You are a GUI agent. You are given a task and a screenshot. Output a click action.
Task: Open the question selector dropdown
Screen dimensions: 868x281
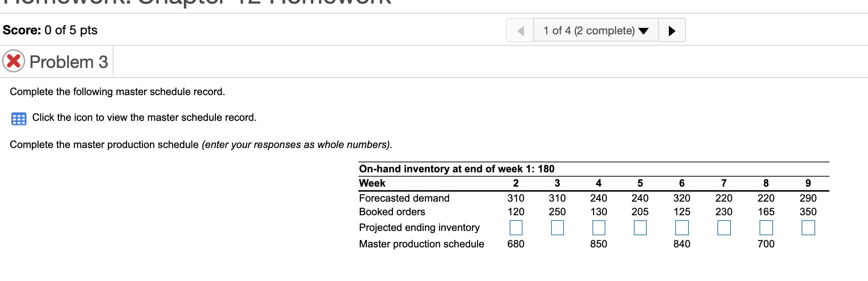pyautogui.click(x=596, y=30)
